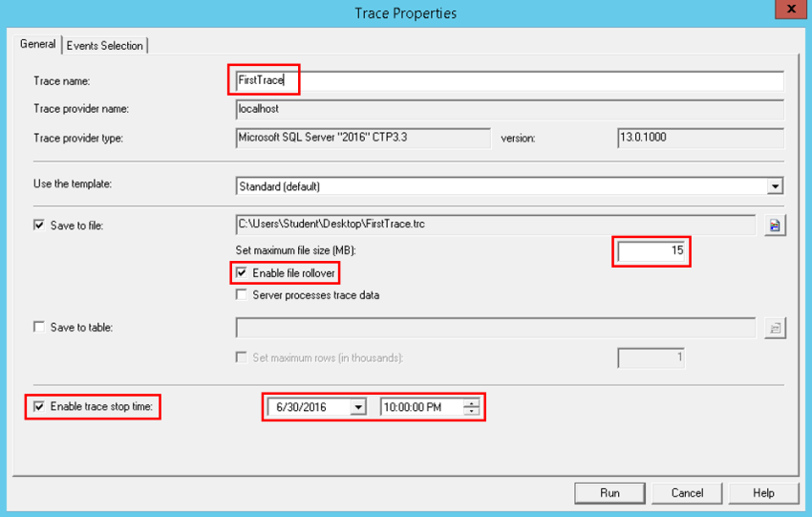The height and width of the screenshot is (517, 812).
Task: Decrease stop time with down spinner arrow
Action: (x=471, y=411)
